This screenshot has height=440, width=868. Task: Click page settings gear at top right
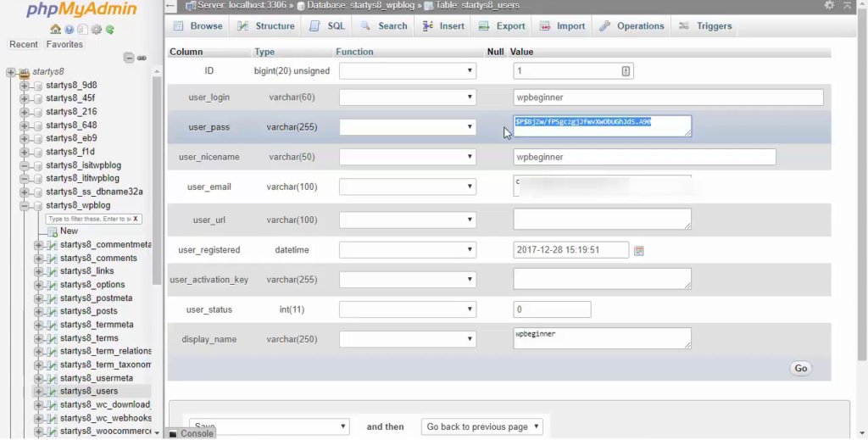pos(829,6)
